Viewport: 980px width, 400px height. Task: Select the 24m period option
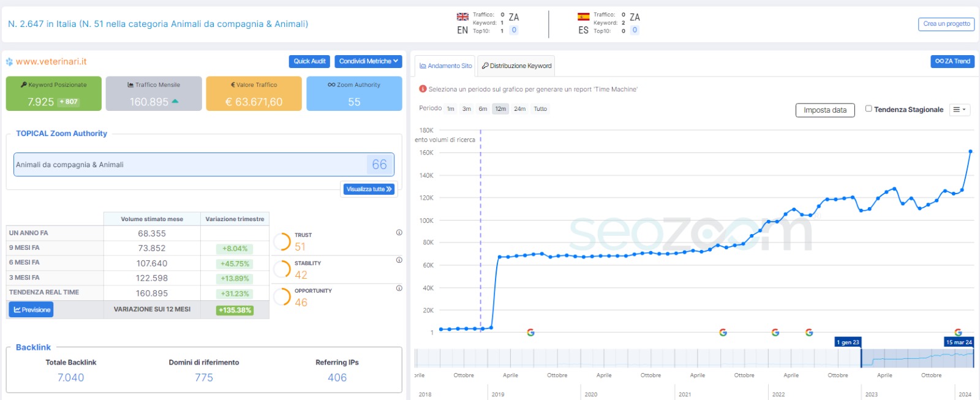tap(519, 109)
